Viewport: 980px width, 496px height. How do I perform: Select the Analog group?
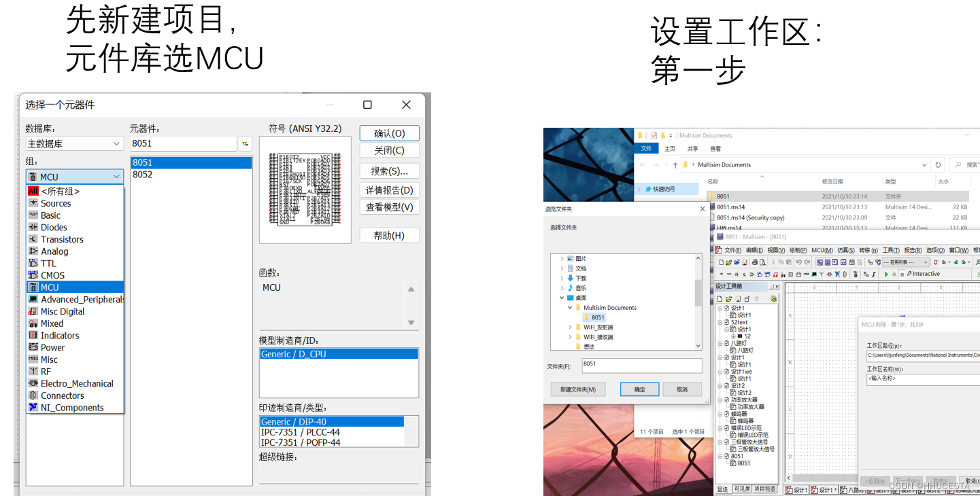(75, 251)
